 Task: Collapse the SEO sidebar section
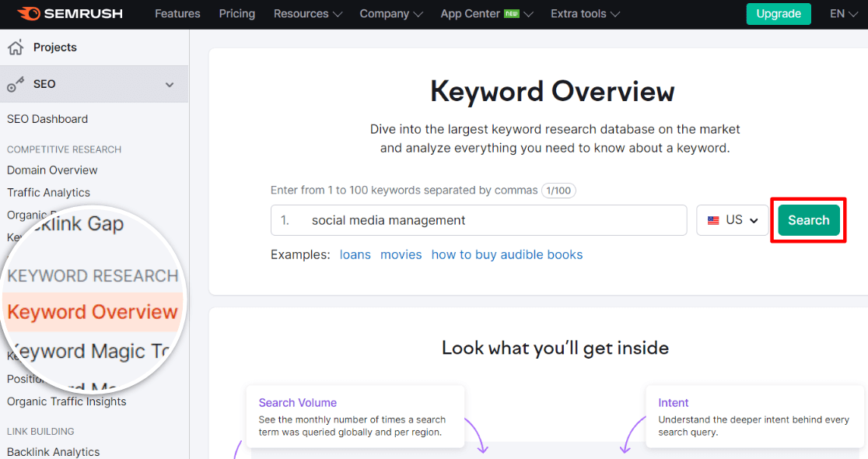(x=170, y=84)
